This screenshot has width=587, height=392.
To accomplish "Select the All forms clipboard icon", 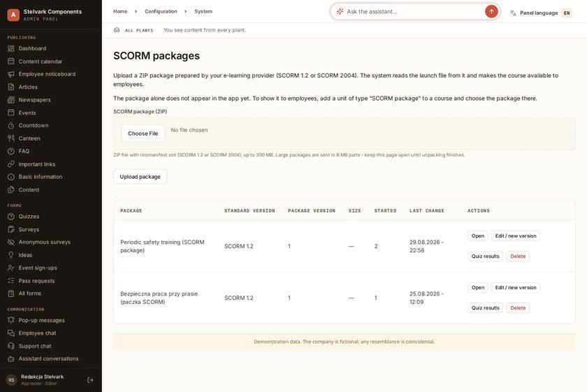I will [x=11, y=293].
